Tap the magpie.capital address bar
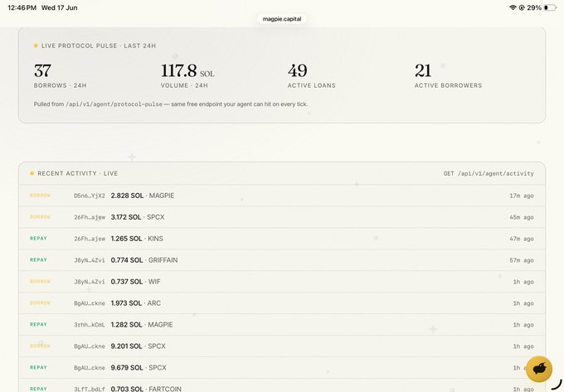564x392 pixels. coord(282,19)
